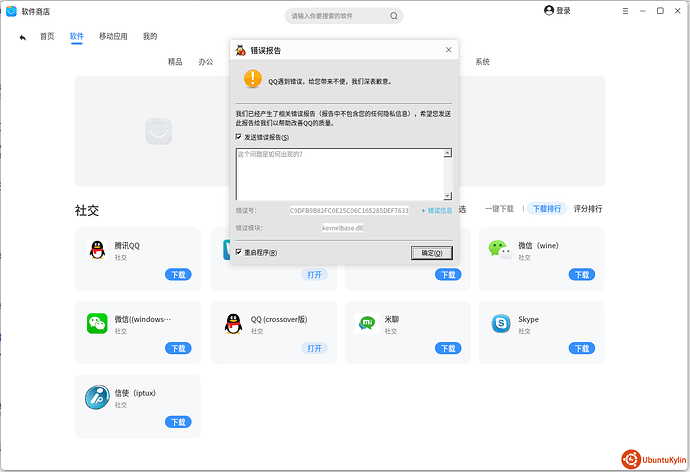Screen dimensions: 690x472
Task: Click 一键下载 link
Action: [499, 209]
